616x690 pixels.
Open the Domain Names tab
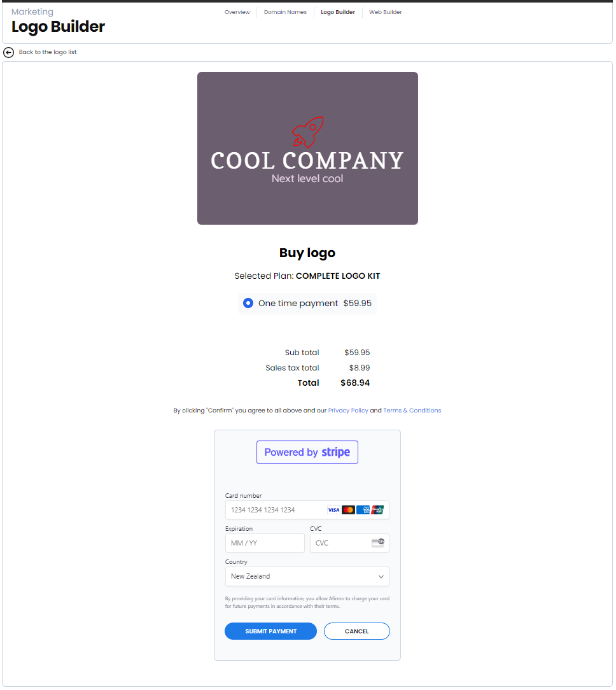coord(285,12)
